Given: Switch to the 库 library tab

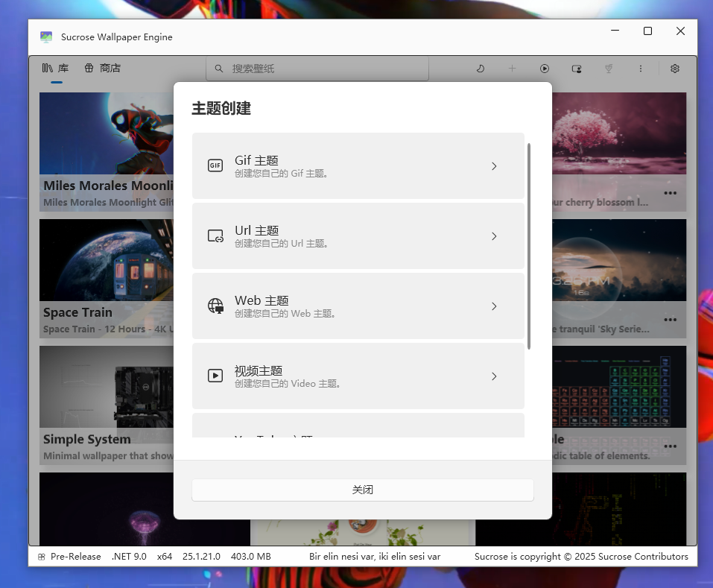Looking at the screenshot, I should pyautogui.click(x=55, y=69).
